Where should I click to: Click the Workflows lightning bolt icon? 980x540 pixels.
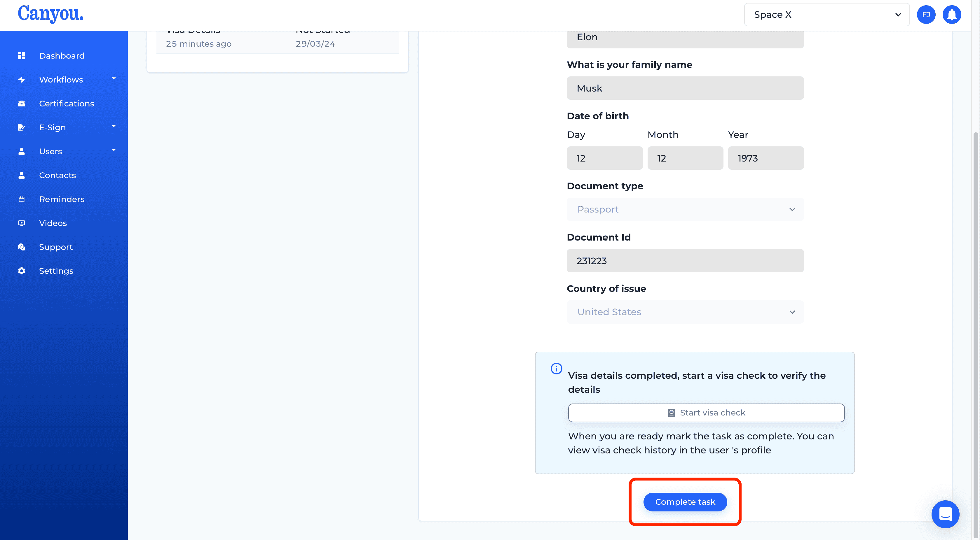tap(22, 79)
